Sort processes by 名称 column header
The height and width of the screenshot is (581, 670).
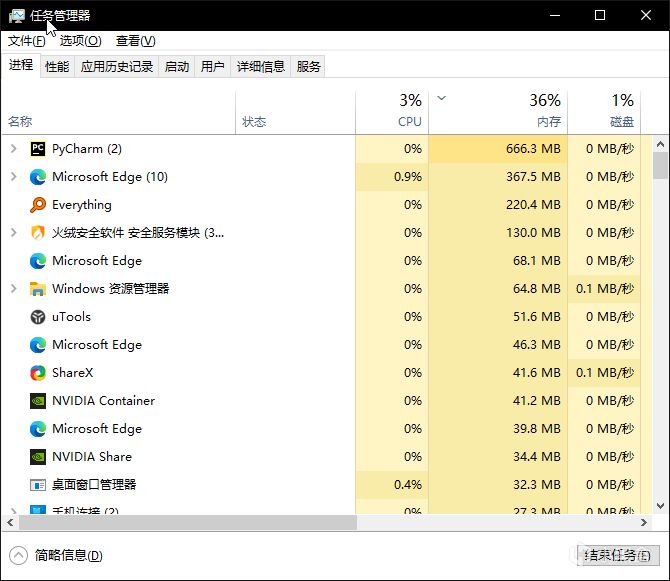click(118, 113)
